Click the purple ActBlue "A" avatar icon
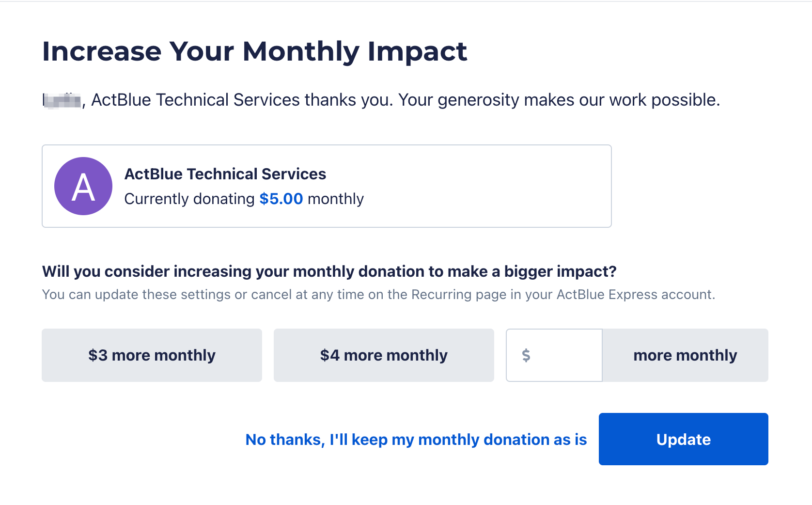 [x=83, y=186]
